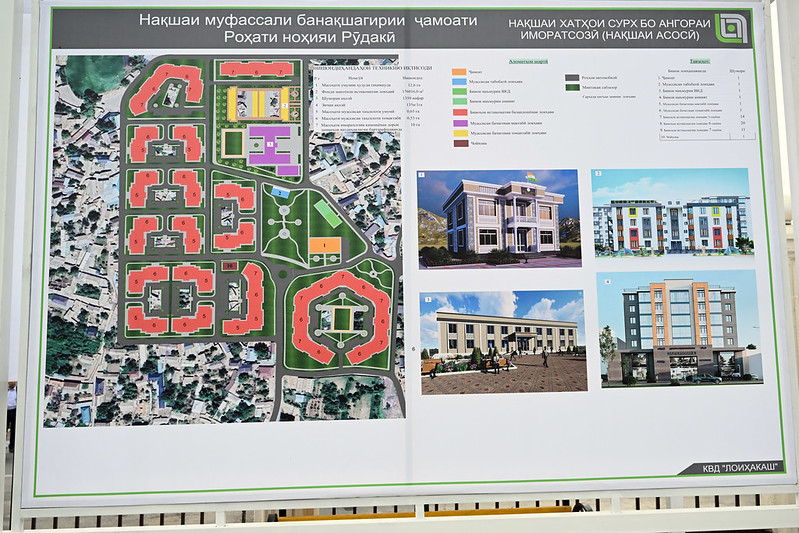The image size is (799, 533).
Task: Open rendering 1 of the two-story building with flag
Action: pos(498,218)
